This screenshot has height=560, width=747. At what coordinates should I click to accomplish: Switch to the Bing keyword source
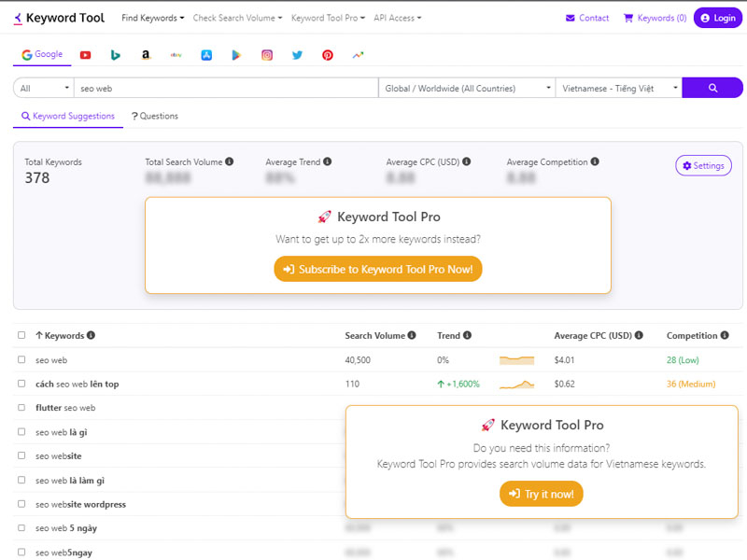[115, 55]
